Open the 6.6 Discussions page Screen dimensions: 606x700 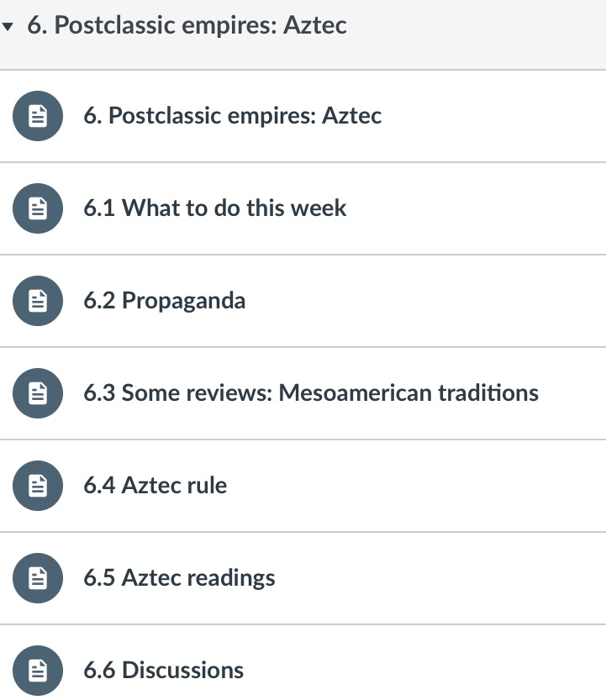pos(163,670)
